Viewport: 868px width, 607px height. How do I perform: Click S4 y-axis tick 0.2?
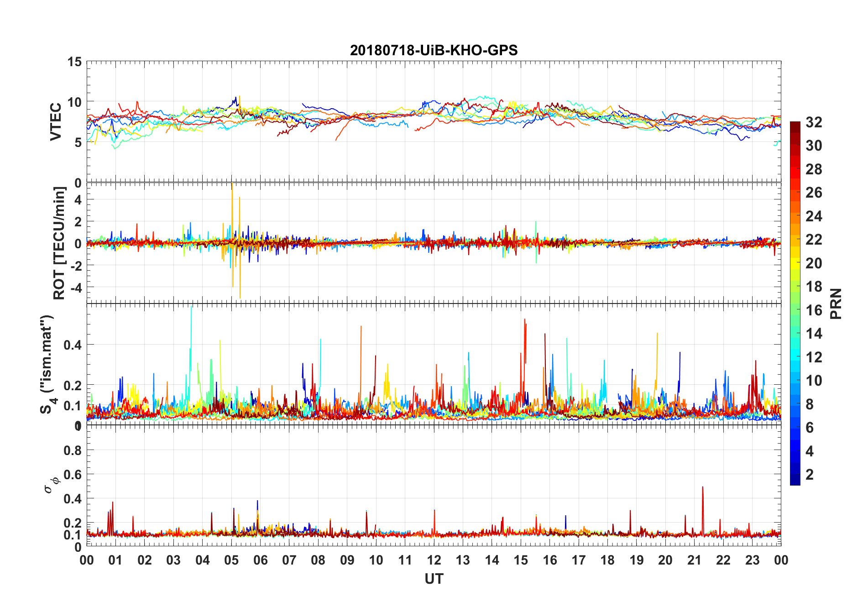[x=73, y=385]
